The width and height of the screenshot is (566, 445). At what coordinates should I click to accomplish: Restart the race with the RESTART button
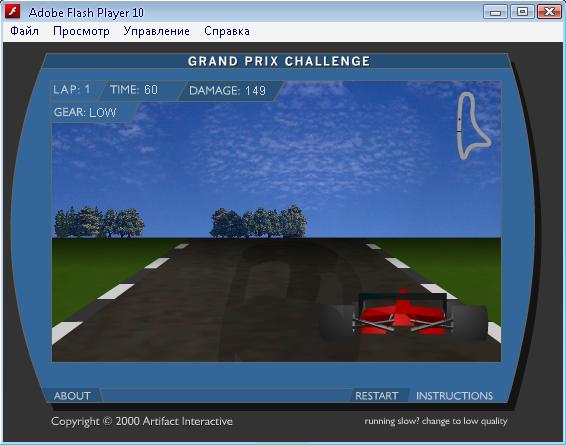point(376,396)
